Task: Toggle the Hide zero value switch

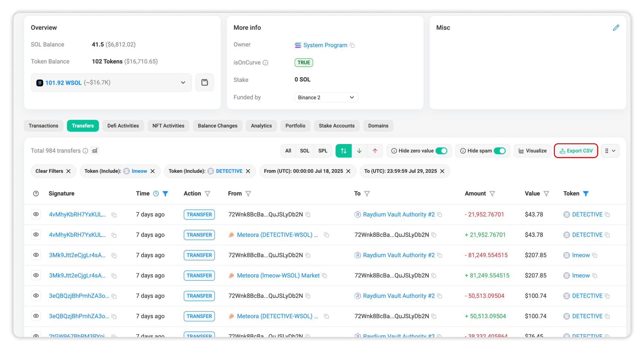Action: [441, 151]
